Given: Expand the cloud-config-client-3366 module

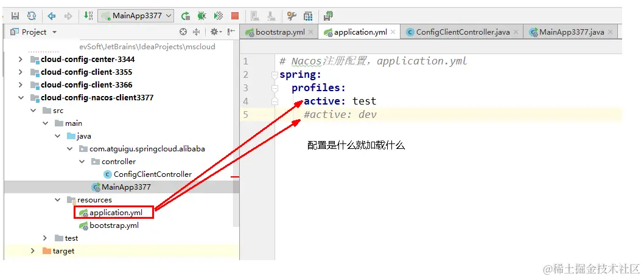Looking at the screenshot, I should [21, 85].
